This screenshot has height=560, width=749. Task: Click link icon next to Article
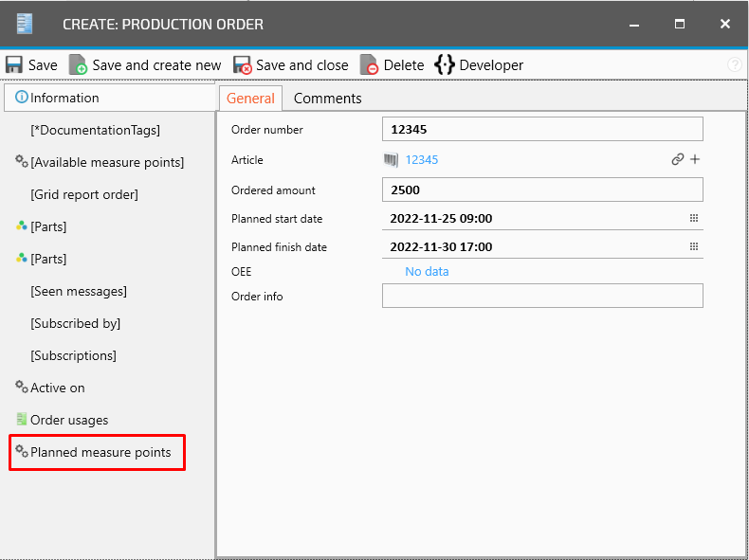click(677, 160)
